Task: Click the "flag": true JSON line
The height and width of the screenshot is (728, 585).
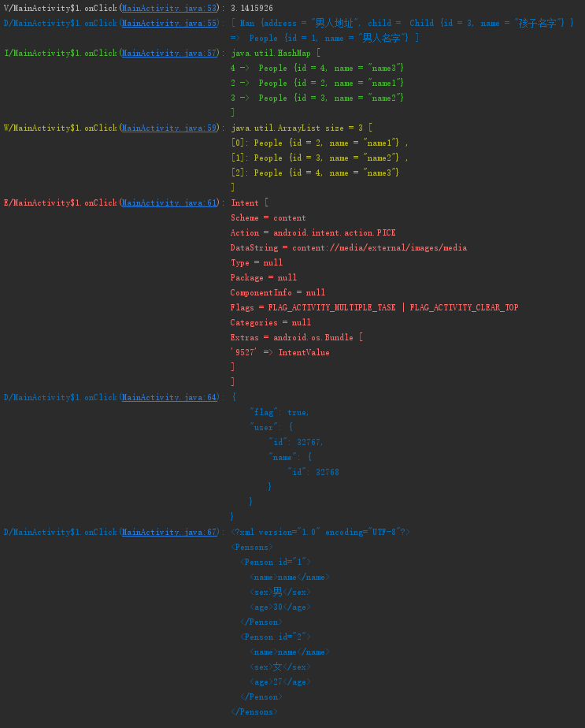Action: [280, 412]
